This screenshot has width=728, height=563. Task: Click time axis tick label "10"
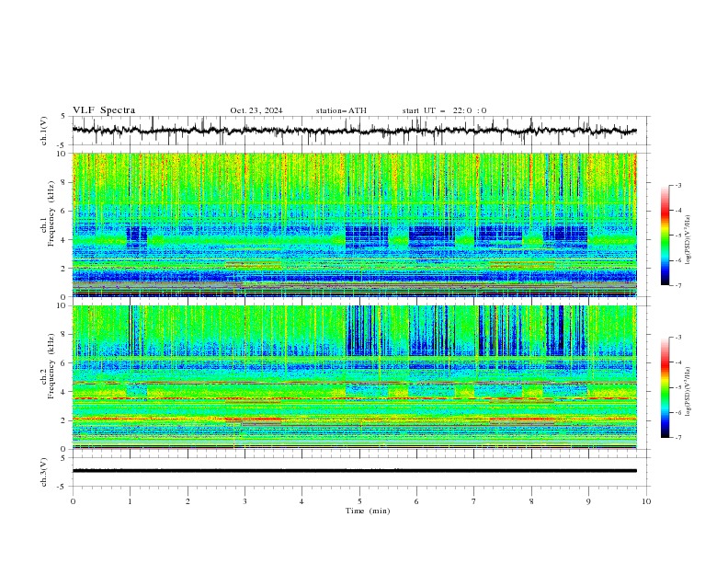point(646,501)
